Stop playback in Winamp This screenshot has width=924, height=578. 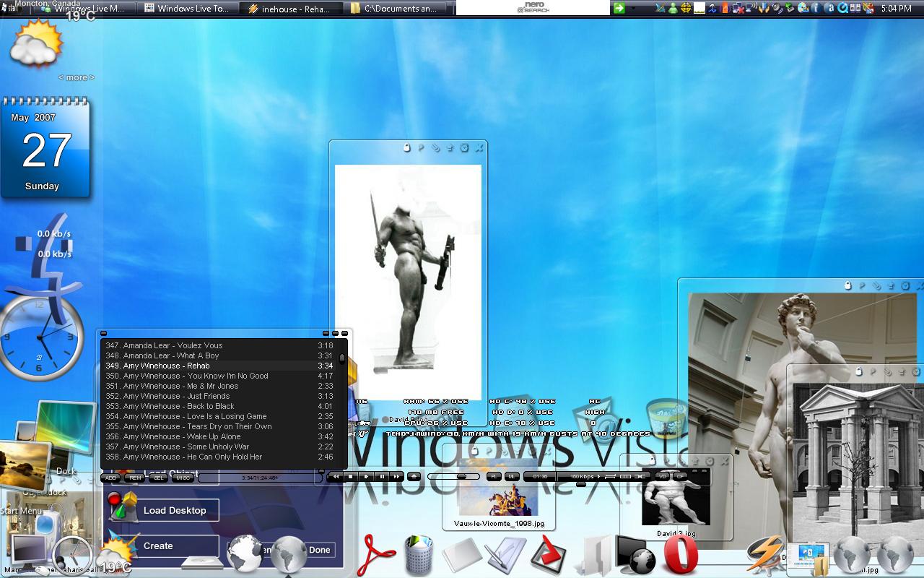point(351,477)
